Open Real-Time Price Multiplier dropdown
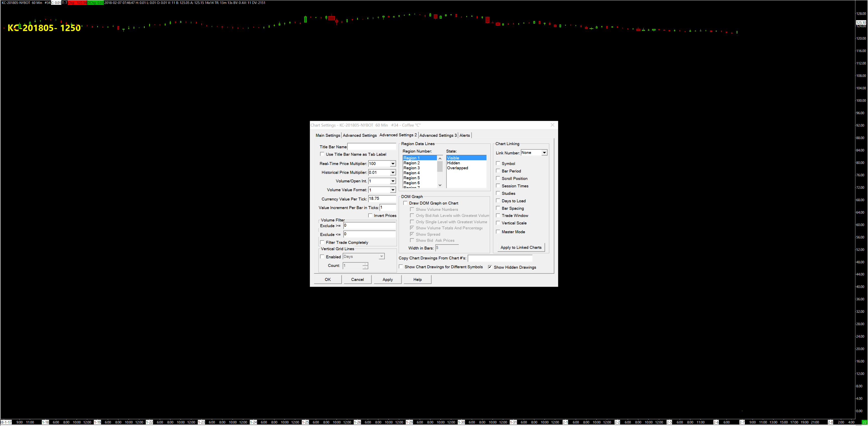 (393, 164)
